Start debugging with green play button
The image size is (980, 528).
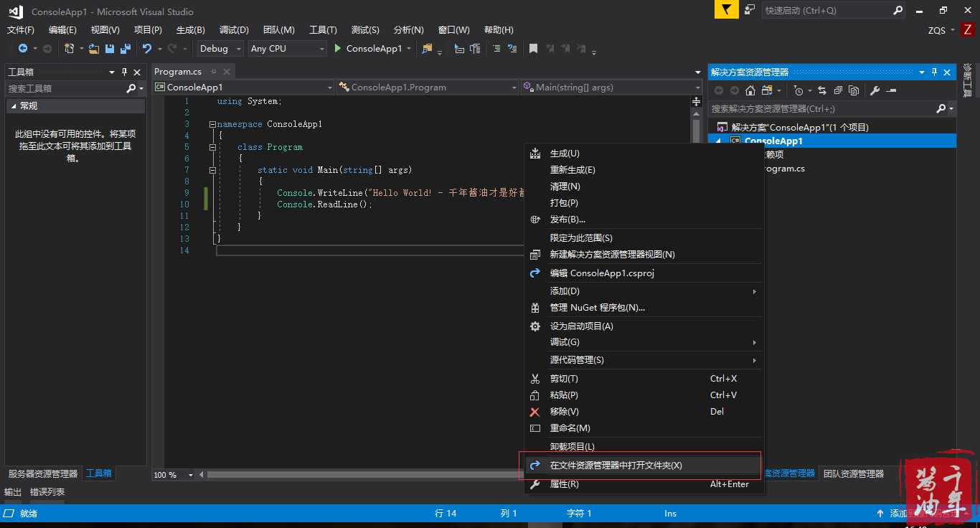(339, 49)
